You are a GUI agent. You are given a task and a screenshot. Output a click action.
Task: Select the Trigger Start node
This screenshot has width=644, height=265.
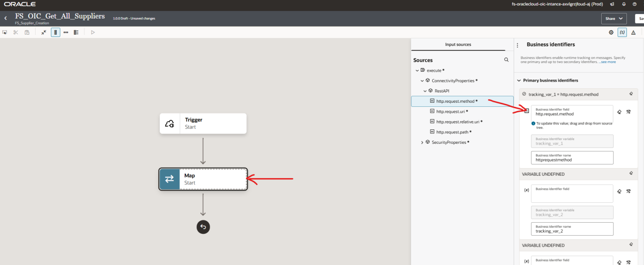(x=203, y=123)
